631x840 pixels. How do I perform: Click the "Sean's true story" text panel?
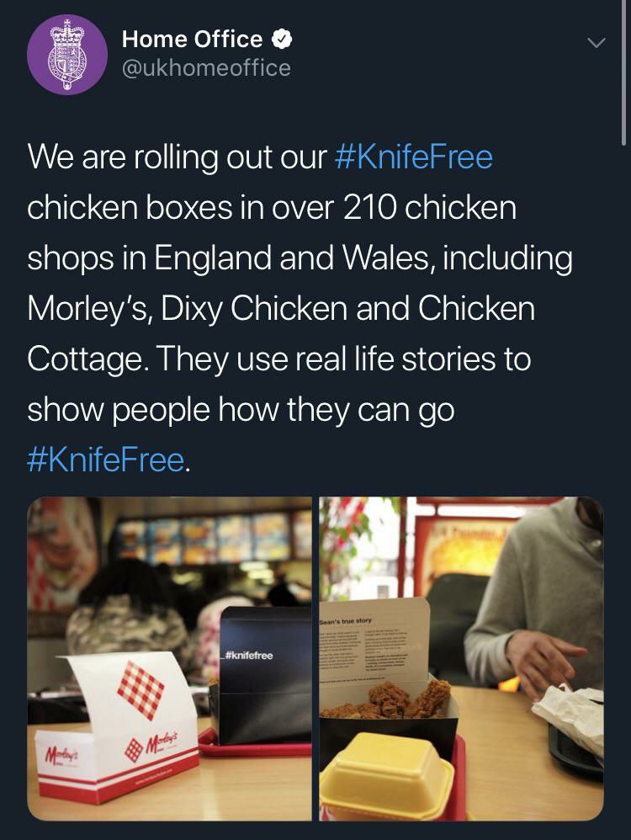[x=374, y=648]
